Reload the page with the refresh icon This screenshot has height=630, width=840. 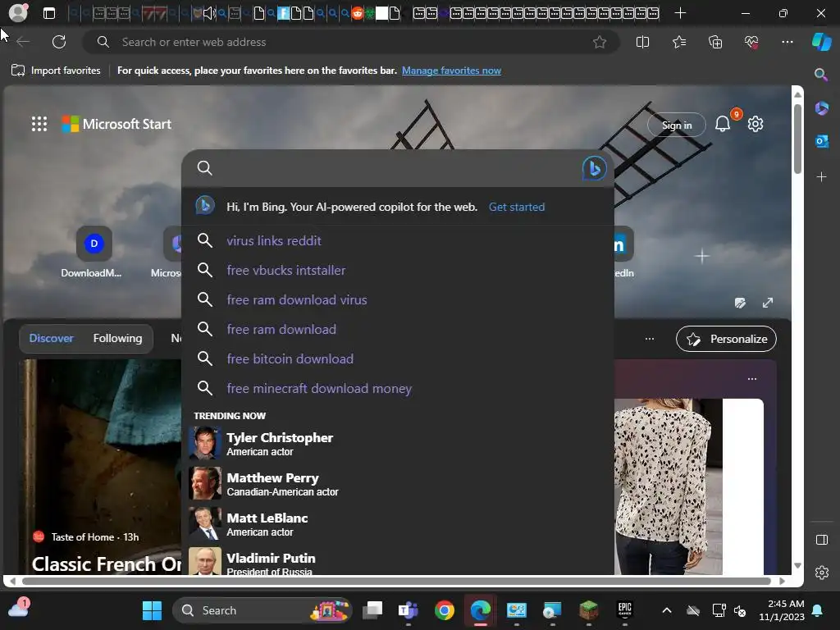(x=59, y=42)
